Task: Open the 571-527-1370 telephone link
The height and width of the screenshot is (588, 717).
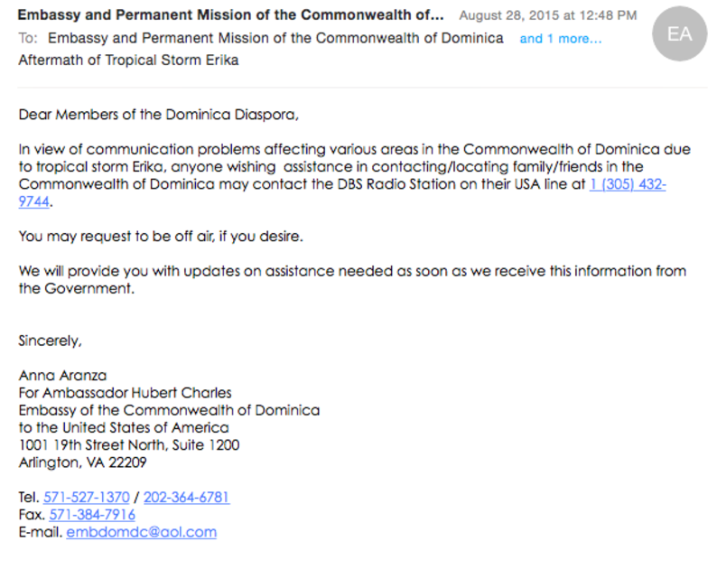Action: click(87, 497)
